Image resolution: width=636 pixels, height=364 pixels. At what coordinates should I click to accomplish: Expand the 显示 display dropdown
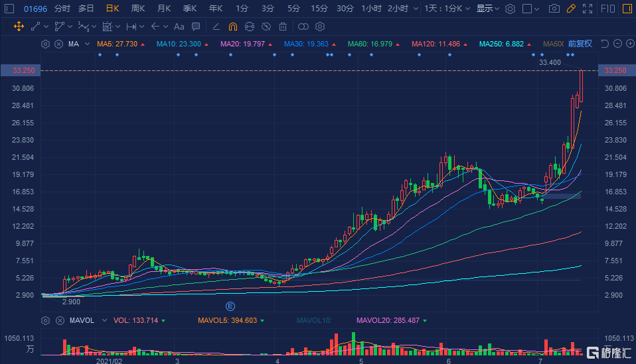click(x=488, y=9)
